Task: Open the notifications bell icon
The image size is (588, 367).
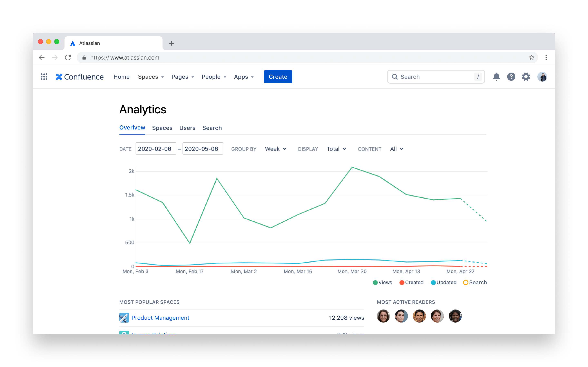Action: coord(496,76)
